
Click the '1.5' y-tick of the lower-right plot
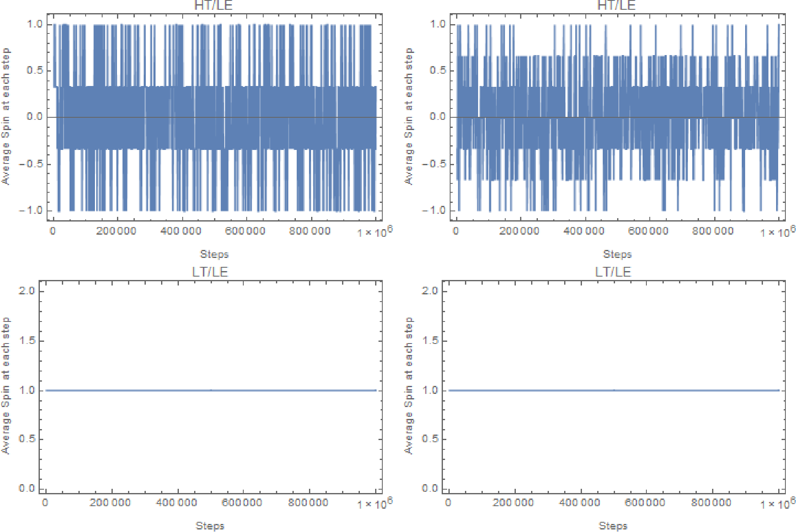pos(429,341)
